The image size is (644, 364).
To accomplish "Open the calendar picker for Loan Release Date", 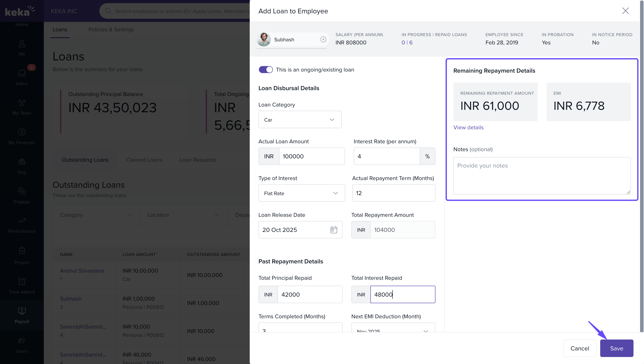I will click(333, 230).
